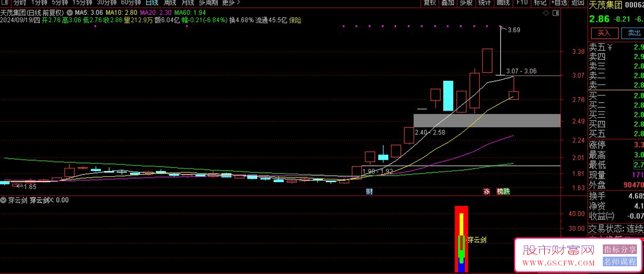Viewport: 644px width, 274px height.
Task: Open the 画线 drawing tools button
Action: click(503, 3)
